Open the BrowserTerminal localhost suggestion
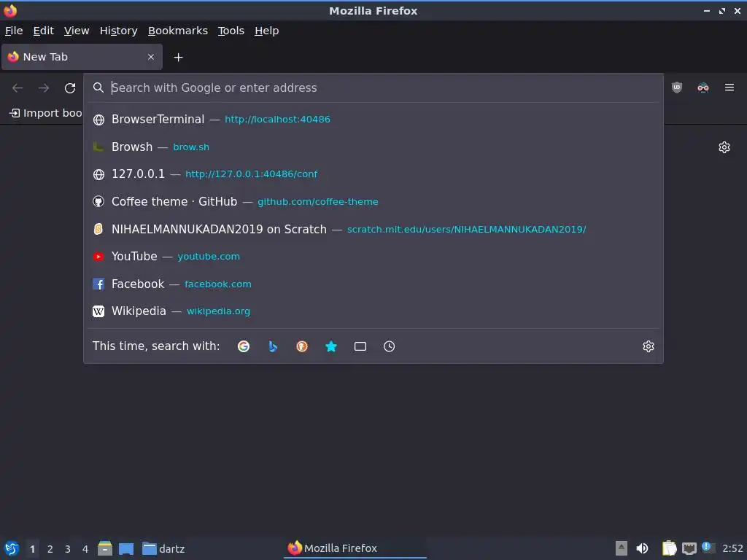 (x=373, y=120)
